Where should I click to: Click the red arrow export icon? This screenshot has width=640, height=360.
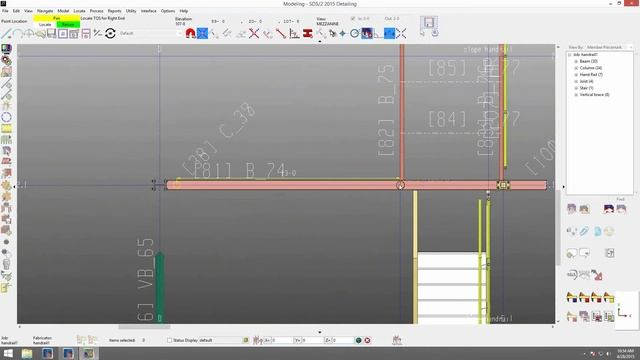point(597,275)
